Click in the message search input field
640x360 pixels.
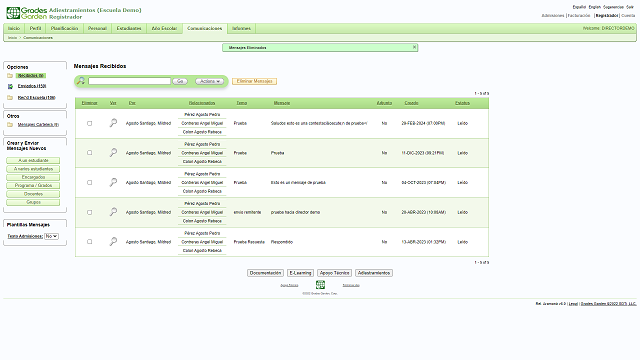[x=129, y=81]
